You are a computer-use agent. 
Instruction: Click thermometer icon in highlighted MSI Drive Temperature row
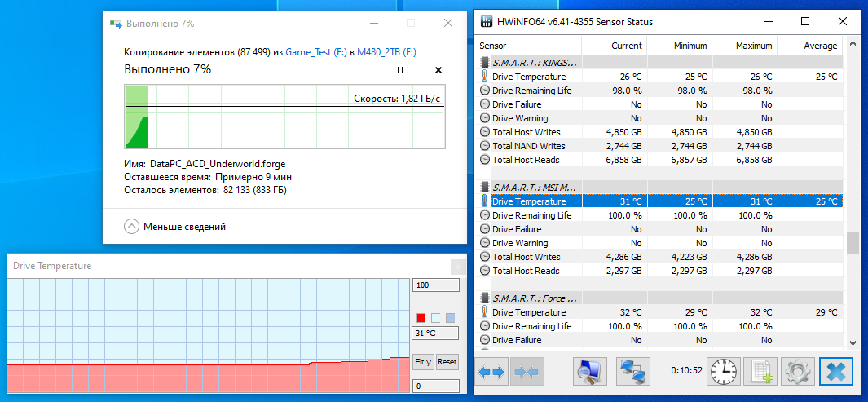pos(485,201)
